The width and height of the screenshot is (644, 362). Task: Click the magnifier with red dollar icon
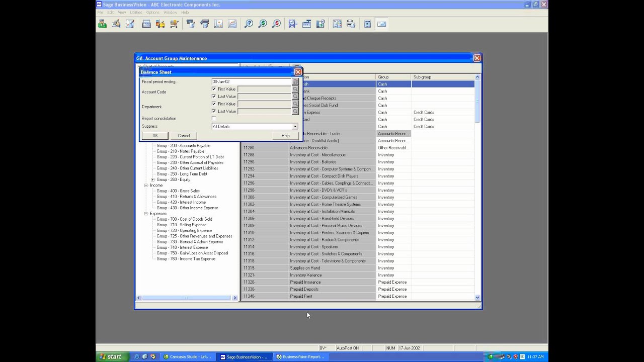276,24
